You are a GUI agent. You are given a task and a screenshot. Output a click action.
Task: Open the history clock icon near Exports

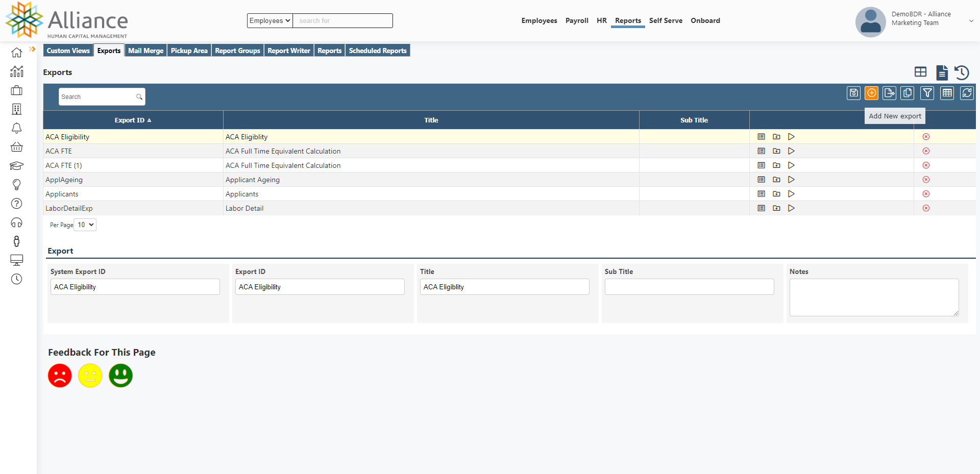pos(962,72)
